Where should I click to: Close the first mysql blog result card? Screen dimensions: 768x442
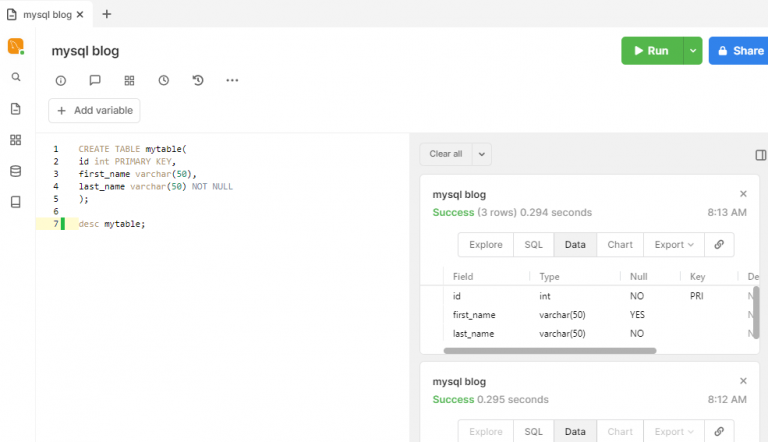[743, 194]
